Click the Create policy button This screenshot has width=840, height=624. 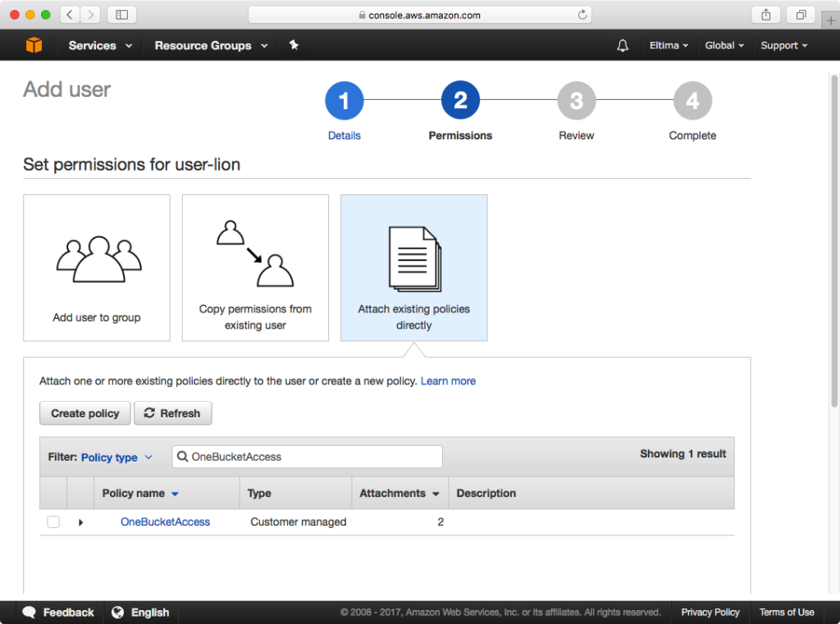click(84, 412)
